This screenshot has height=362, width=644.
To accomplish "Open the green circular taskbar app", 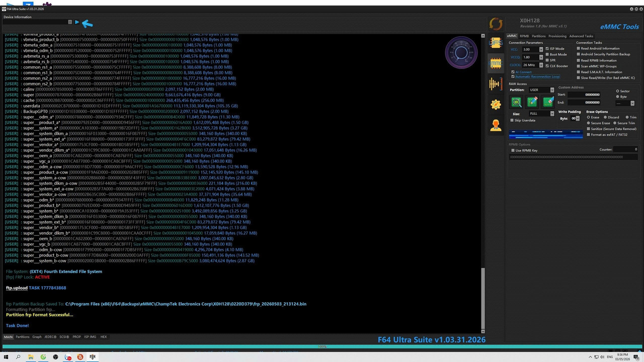I will 43,357.
